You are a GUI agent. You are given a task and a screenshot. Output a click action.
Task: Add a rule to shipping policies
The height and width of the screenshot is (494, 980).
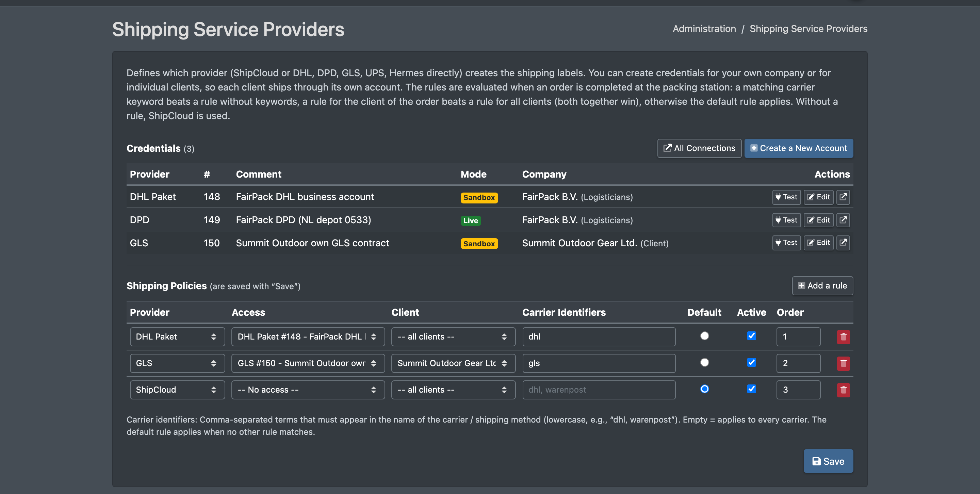(822, 285)
